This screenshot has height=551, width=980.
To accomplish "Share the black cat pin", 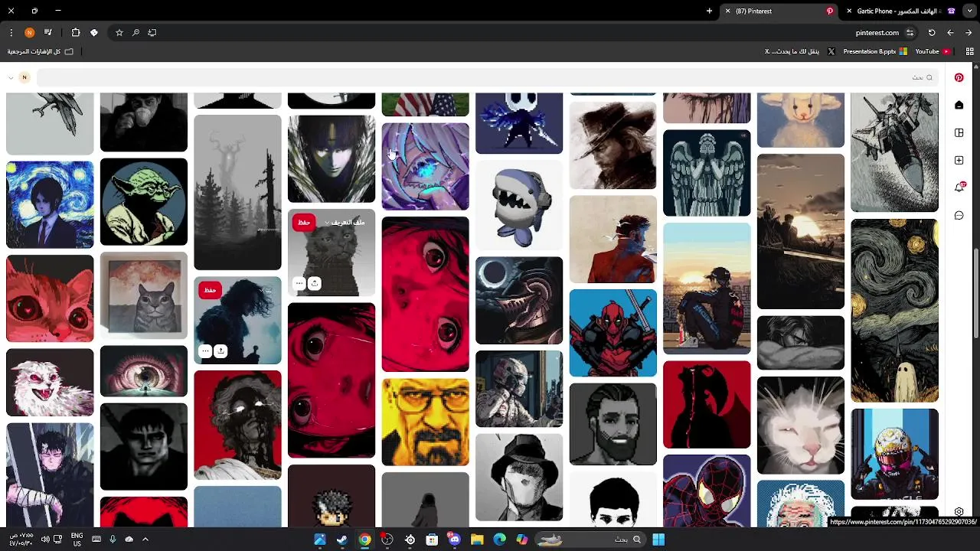I will 314,283.
